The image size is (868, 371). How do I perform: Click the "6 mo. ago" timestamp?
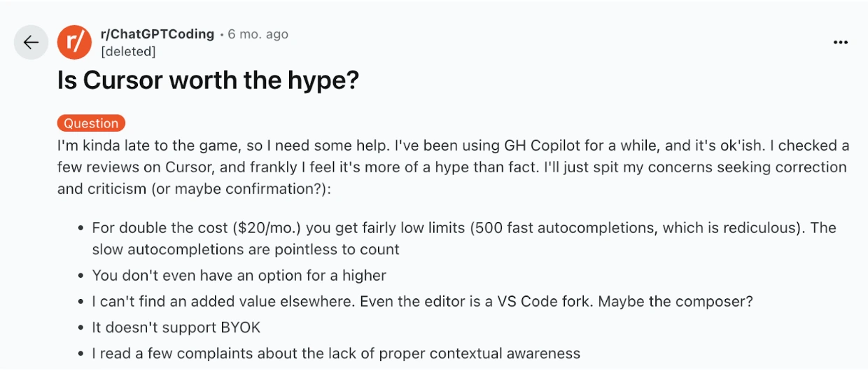tap(258, 34)
